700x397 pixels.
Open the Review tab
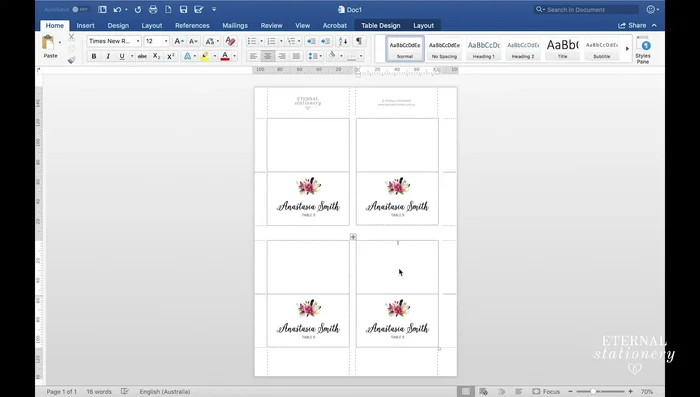point(271,25)
